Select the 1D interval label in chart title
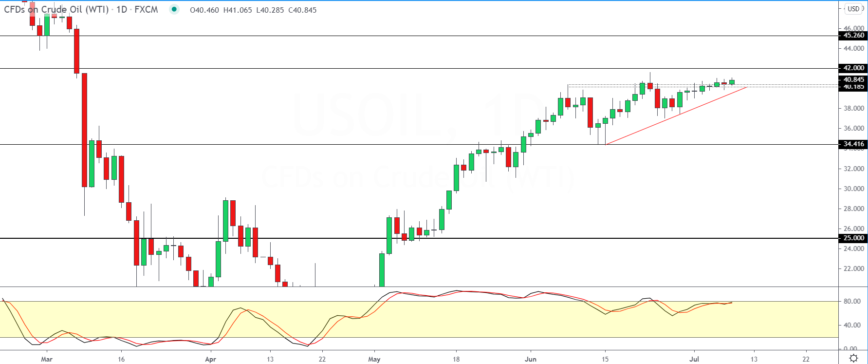868x364 pixels. click(x=122, y=9)
